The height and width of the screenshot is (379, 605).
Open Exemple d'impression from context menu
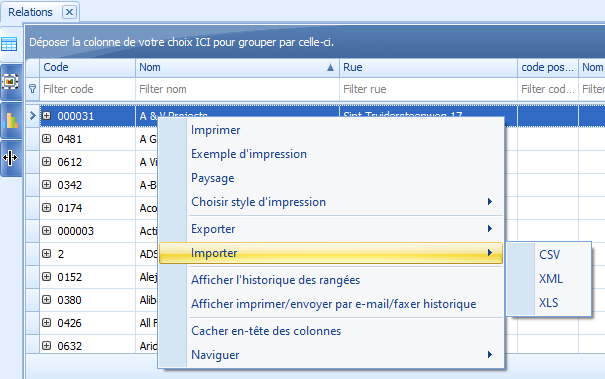331,154
